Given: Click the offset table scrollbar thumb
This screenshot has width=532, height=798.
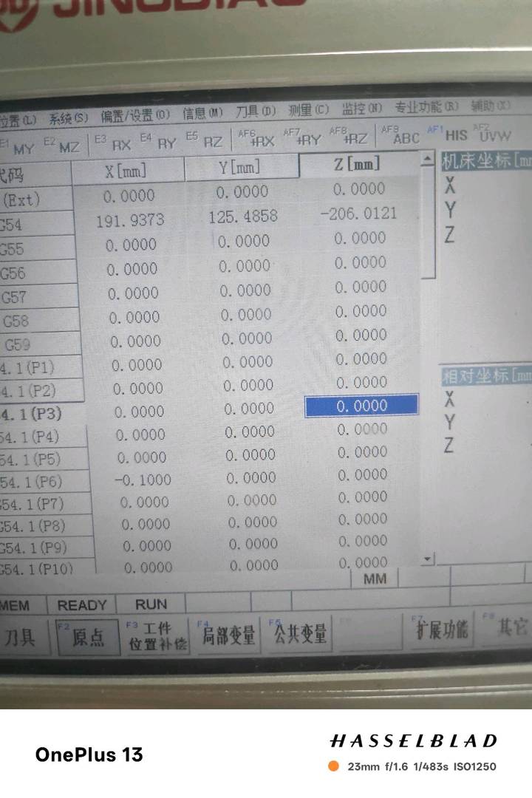Looking at the screenshot, I should click(x=429, y=222).
